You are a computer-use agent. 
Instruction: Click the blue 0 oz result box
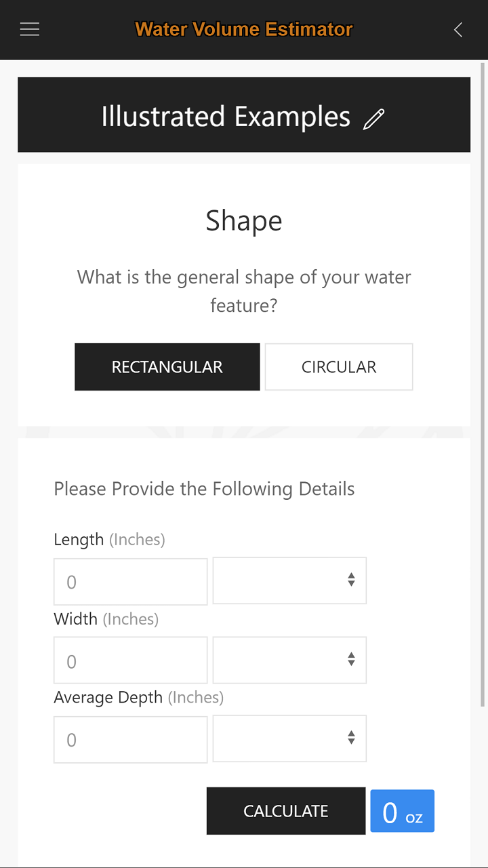(402, 810)
